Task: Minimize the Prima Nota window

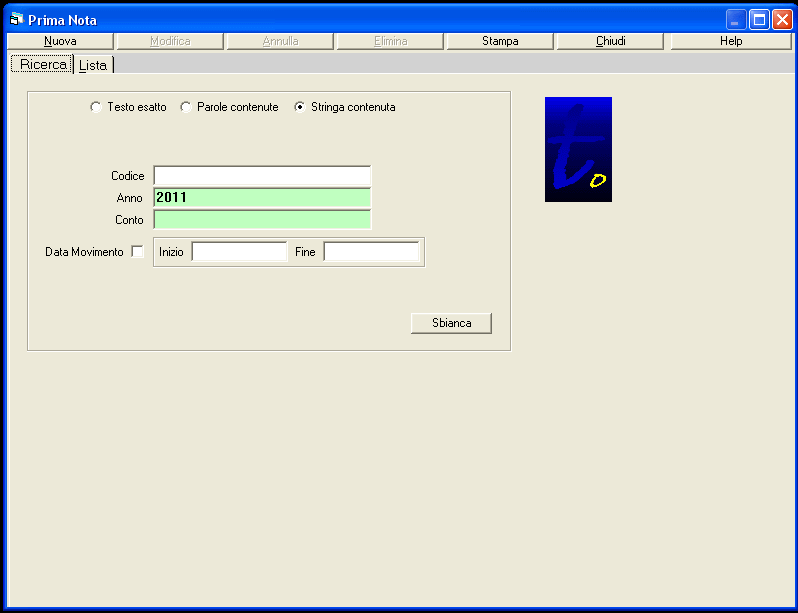Action: pos(735,20)
